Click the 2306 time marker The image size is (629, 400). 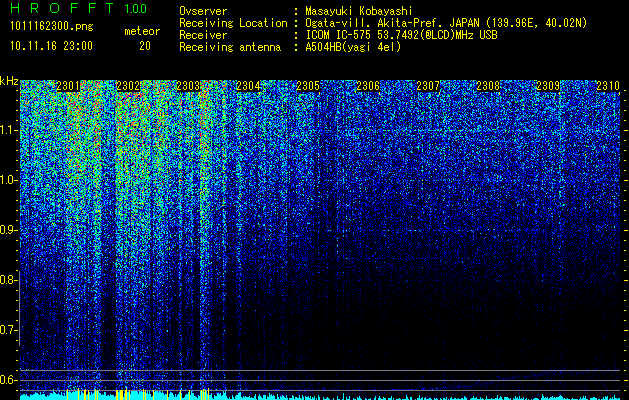368,86
